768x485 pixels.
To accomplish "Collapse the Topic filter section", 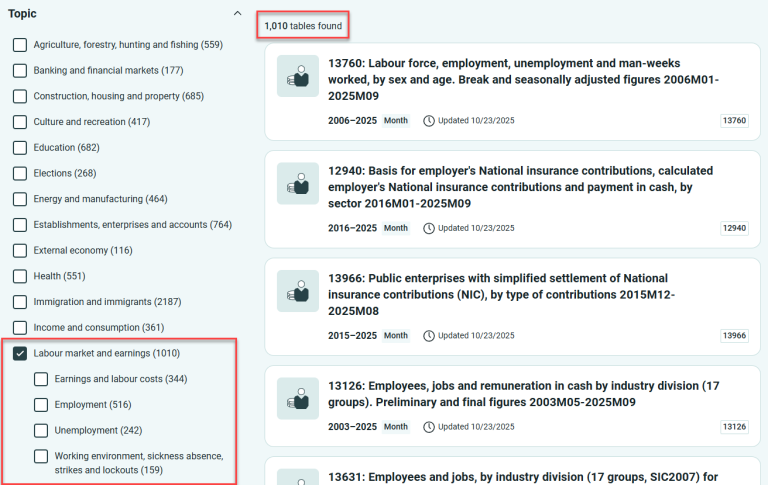I will coord(238,13).
